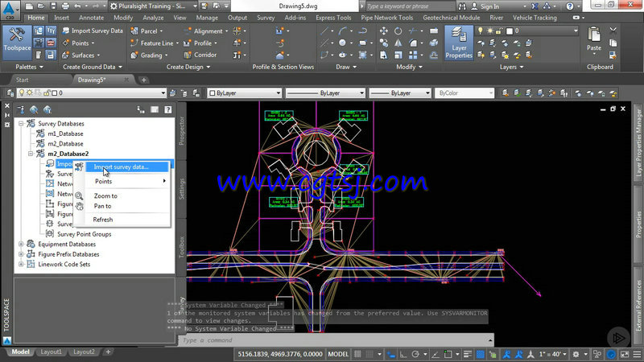644x362 pixels.
Task: Toggle ortho mode in status bar
Action: [403, 354]
